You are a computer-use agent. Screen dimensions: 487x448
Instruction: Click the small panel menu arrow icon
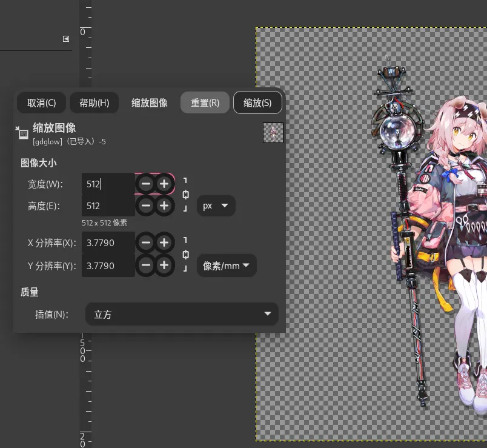coord(66,39)
